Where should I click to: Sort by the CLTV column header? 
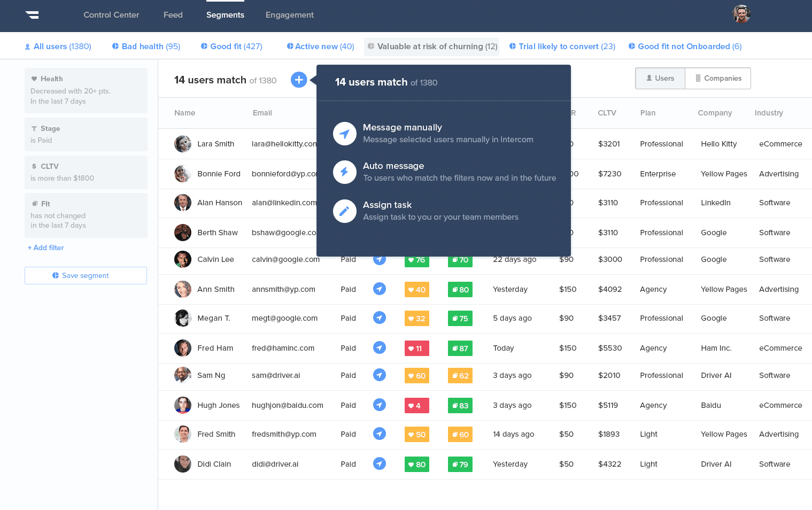(607, 113)
